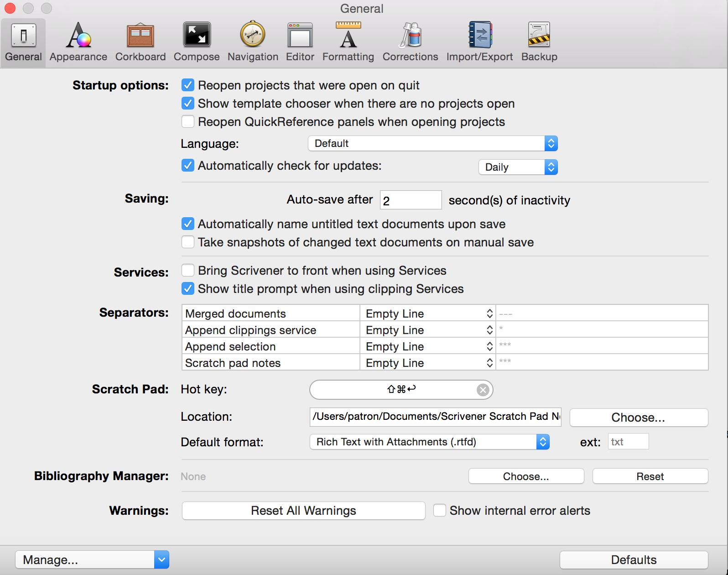
Task: Click the auto-save seconds input field
Action: 411,200
